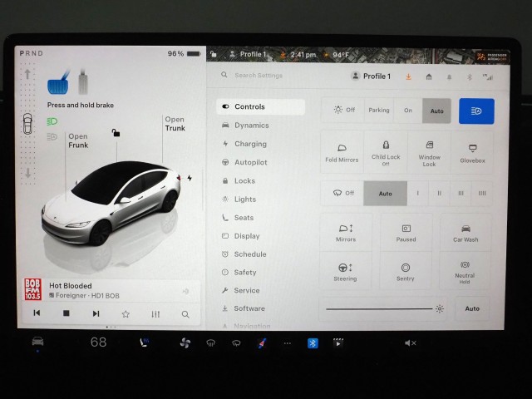Tap the orange download icon in settings header

point(408,77)
